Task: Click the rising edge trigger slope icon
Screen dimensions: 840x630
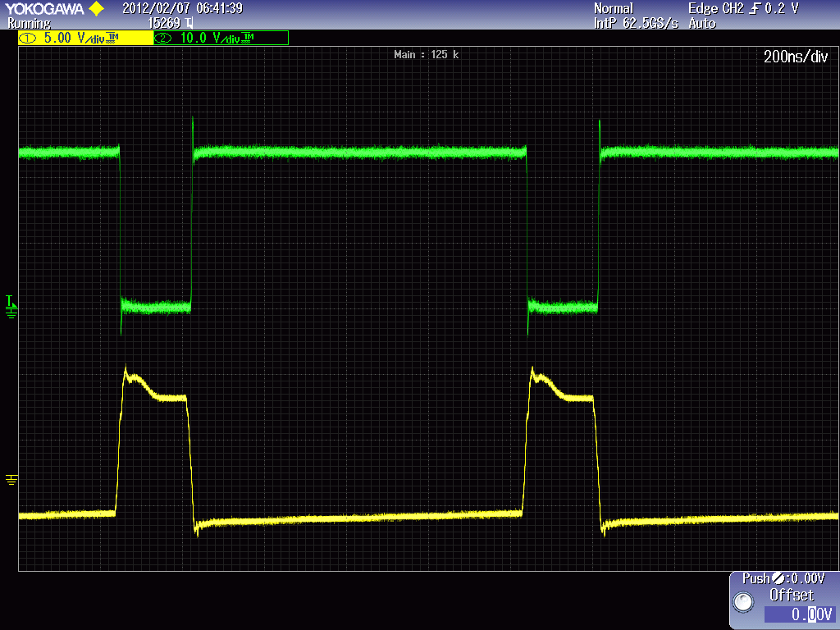Action: tap(756, 8)
